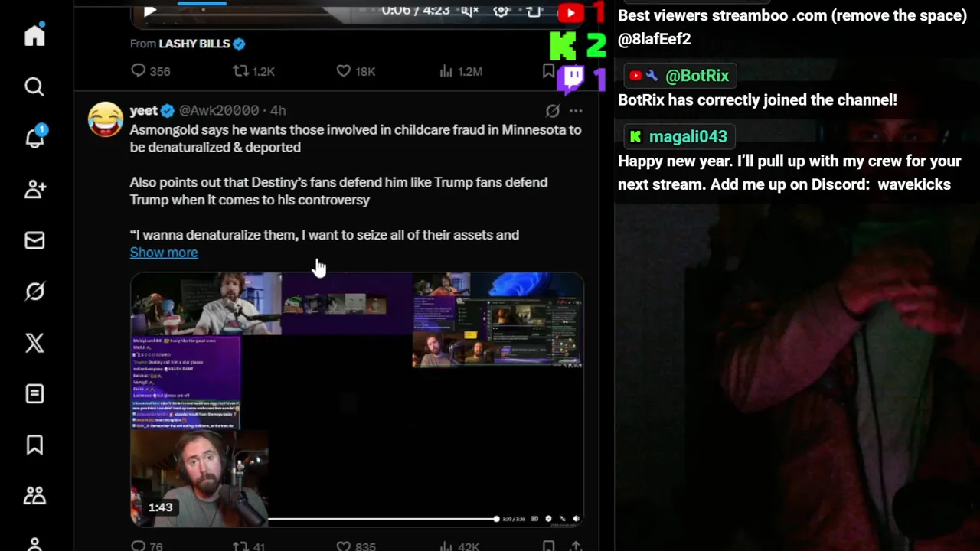Click the red YouTube viewer counter icon
980x551 pixels.
pos(570,12)
